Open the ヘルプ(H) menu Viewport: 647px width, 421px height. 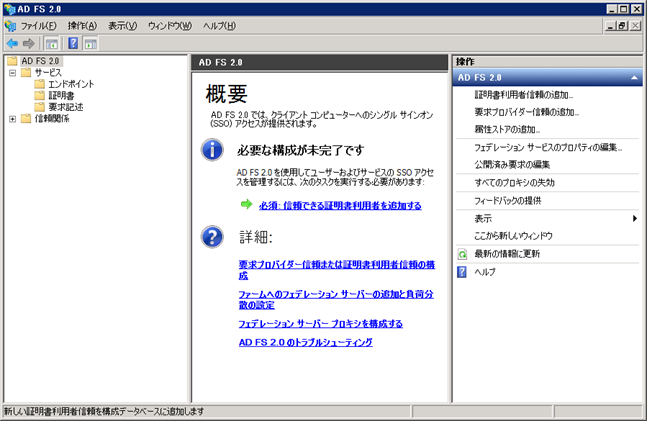point(219,26)
